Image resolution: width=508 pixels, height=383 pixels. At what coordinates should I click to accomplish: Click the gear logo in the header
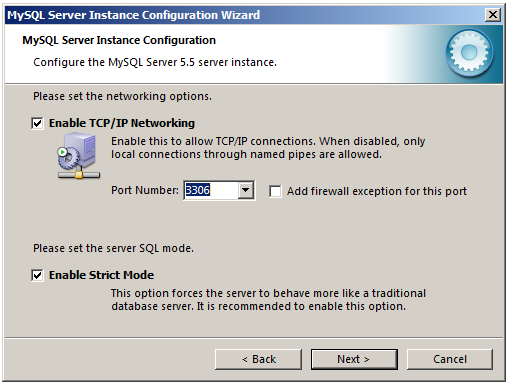pos(469,53)
